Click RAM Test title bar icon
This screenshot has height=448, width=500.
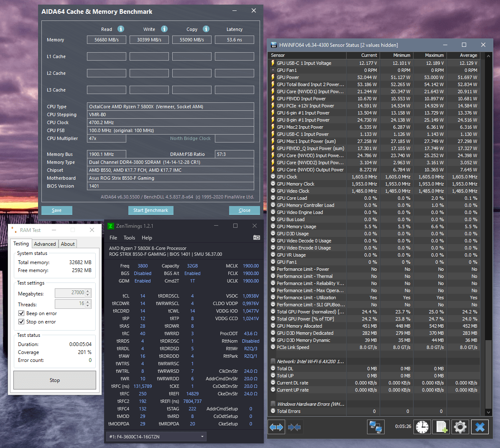tap(14, 230)
